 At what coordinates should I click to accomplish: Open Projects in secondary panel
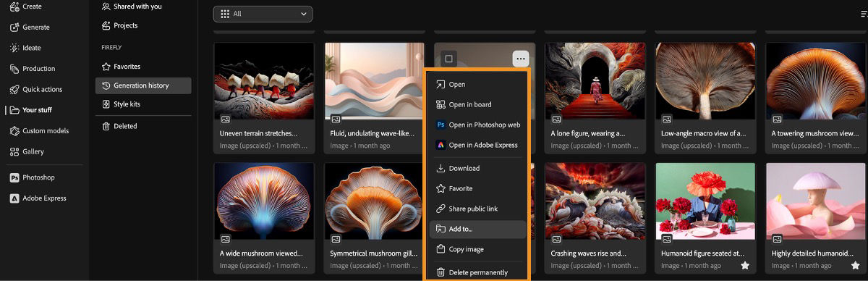coord(120,25)
